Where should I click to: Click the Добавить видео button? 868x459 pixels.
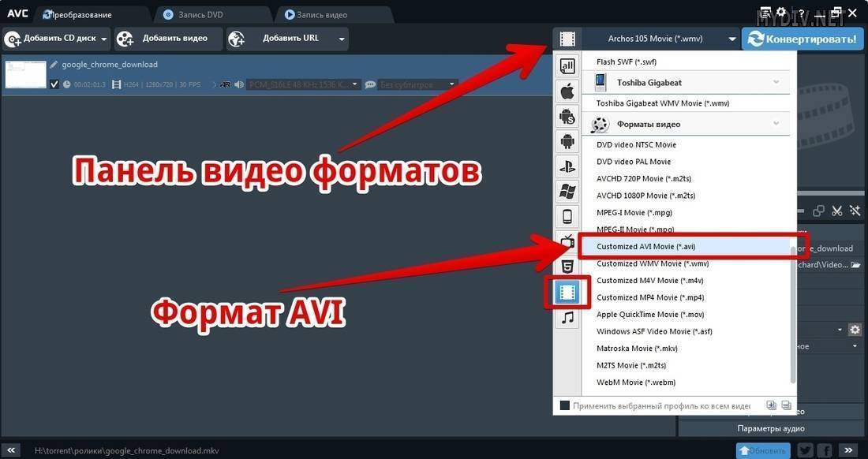[x=168, y=39]
